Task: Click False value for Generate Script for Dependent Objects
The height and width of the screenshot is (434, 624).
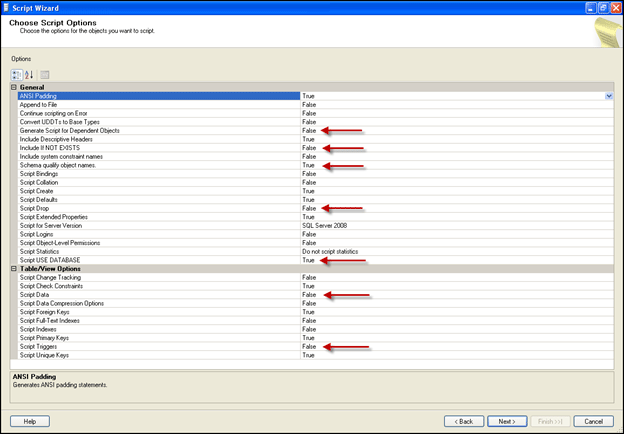Action: click(309, 130)
